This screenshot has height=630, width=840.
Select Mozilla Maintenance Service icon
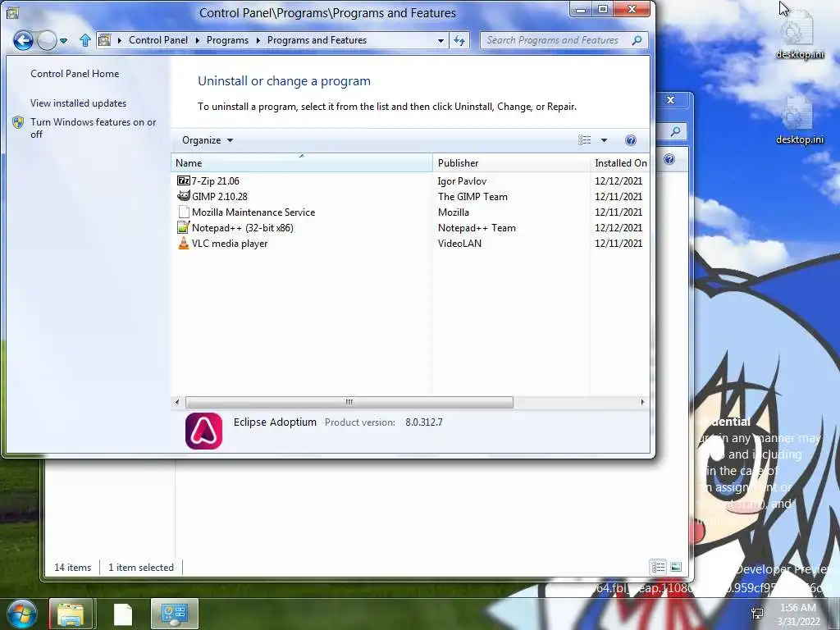[183, 212]
